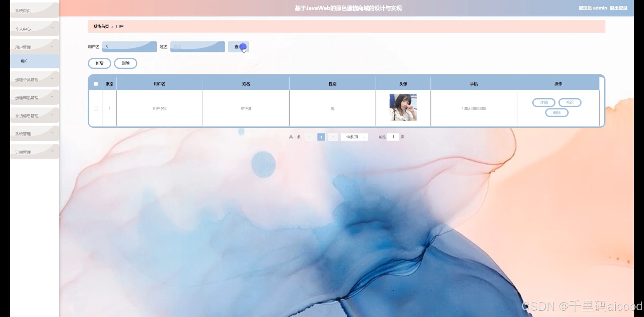Expand the 蛋糕分类管理 sidebar menu
Viewport: 644px width, 317px height.
point(34,79)
